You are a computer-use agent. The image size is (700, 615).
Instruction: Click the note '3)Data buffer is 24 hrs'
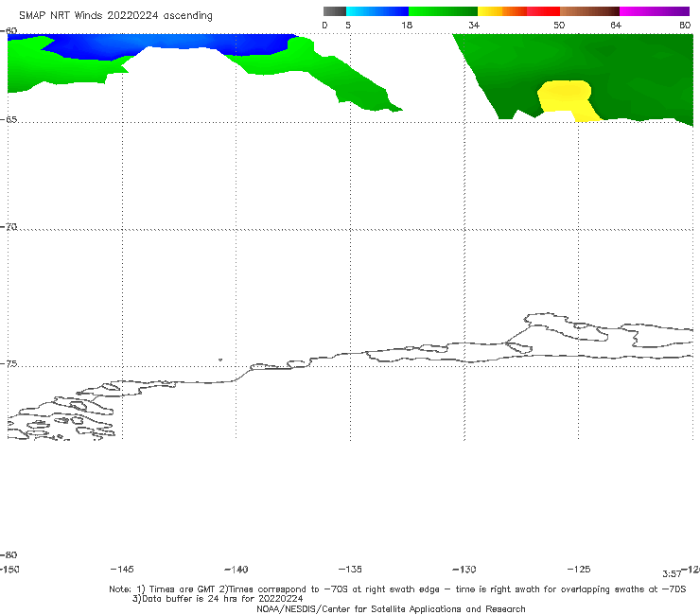[x=218, y=599]
